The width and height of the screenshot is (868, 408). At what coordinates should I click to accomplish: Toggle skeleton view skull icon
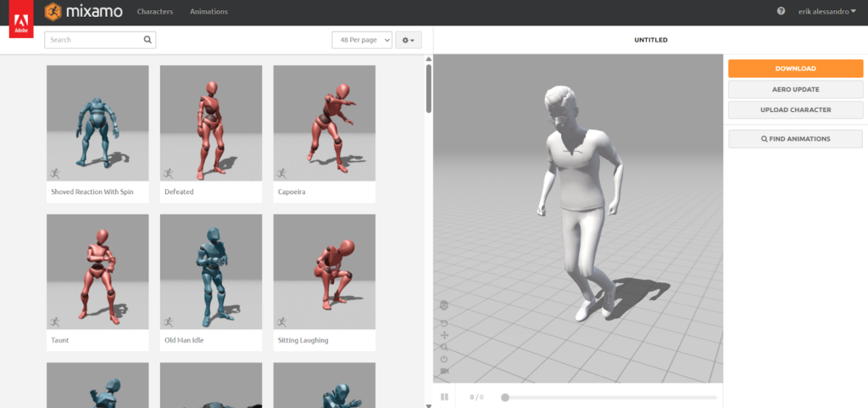[x=444, y=305]
